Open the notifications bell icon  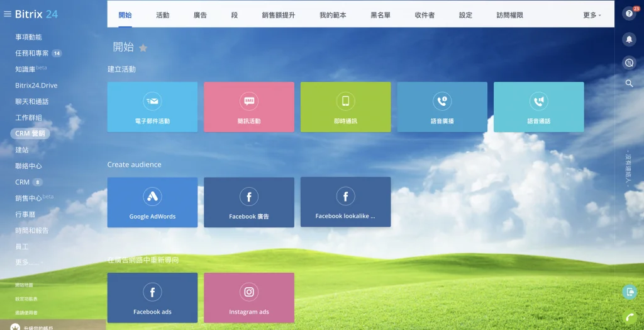tap(628, 39)
